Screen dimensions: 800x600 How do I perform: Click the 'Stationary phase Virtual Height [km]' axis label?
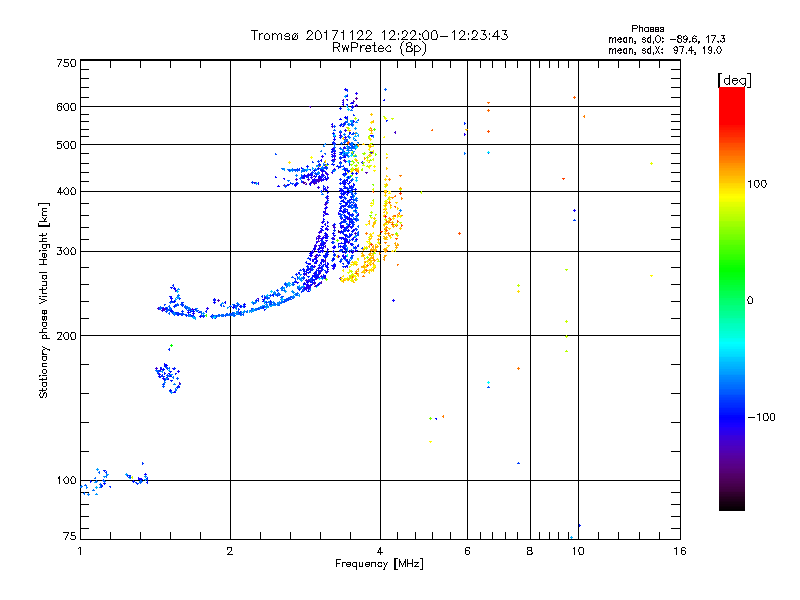[44, 301]
